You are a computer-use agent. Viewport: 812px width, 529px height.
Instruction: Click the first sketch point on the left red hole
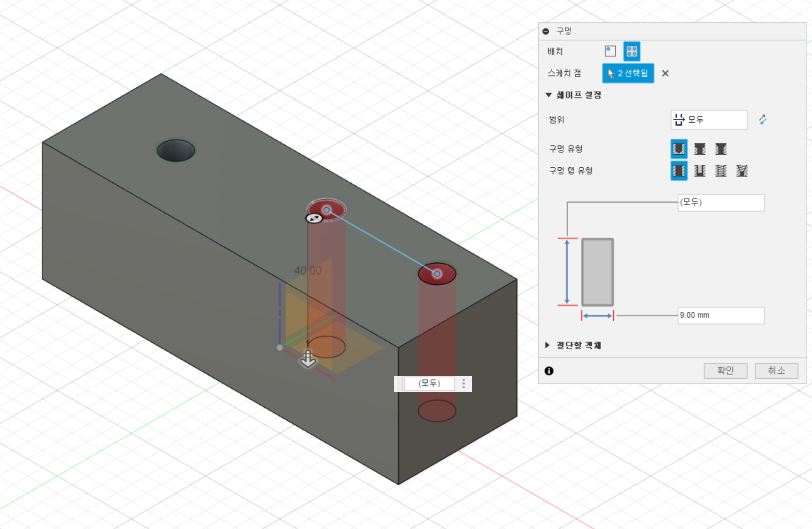pos(327,210)
